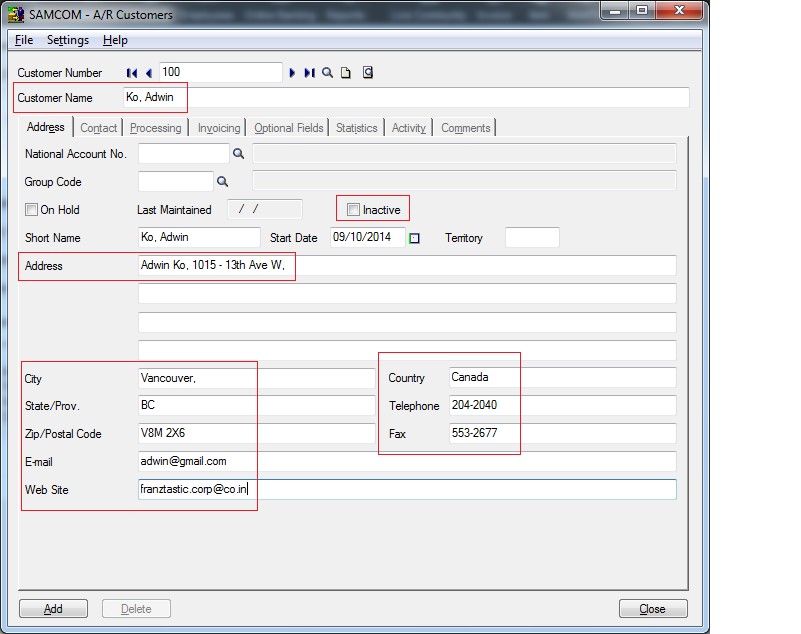
Task: Tick the On Hold checkbox
Action: (x=31, y=209)
